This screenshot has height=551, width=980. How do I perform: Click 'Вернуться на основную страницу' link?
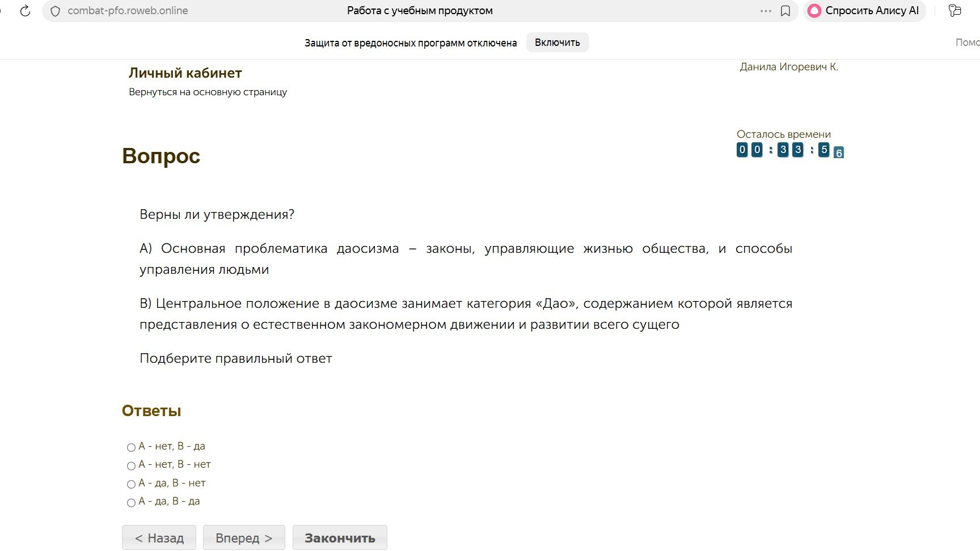208,92
